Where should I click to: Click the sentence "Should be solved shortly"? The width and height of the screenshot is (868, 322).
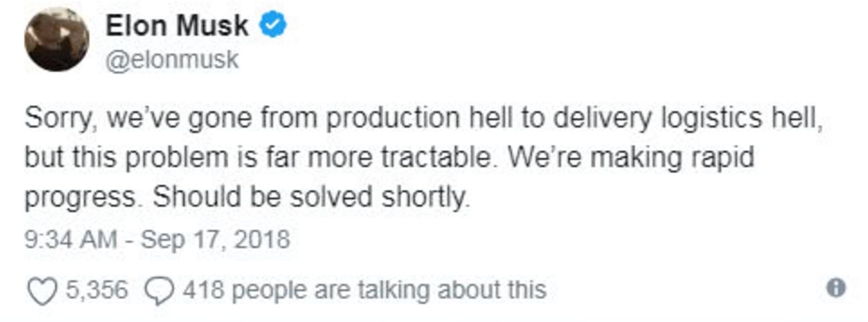(x=310, y=198)
